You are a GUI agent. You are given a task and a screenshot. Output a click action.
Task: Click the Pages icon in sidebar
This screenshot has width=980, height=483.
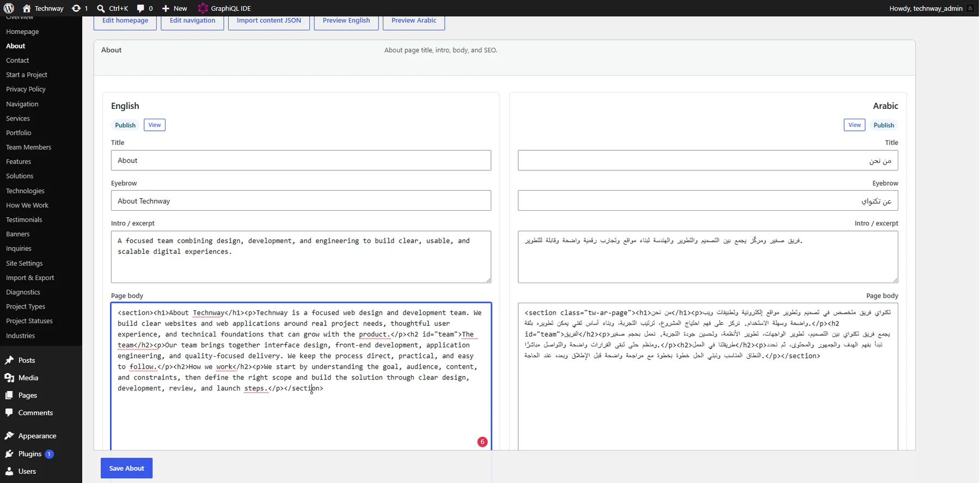coord(9,395)
